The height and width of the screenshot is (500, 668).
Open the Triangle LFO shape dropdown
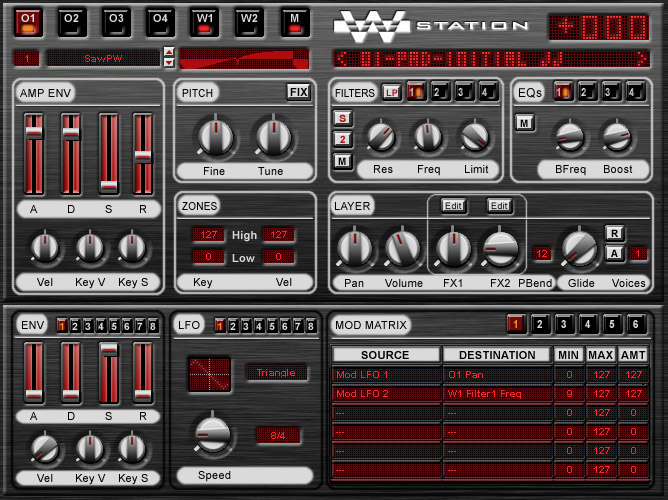click(276, 373)
